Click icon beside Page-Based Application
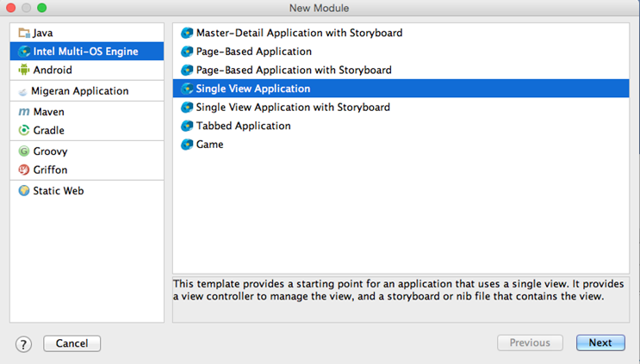This screenshot has height=364, width=640. (187, 52)
